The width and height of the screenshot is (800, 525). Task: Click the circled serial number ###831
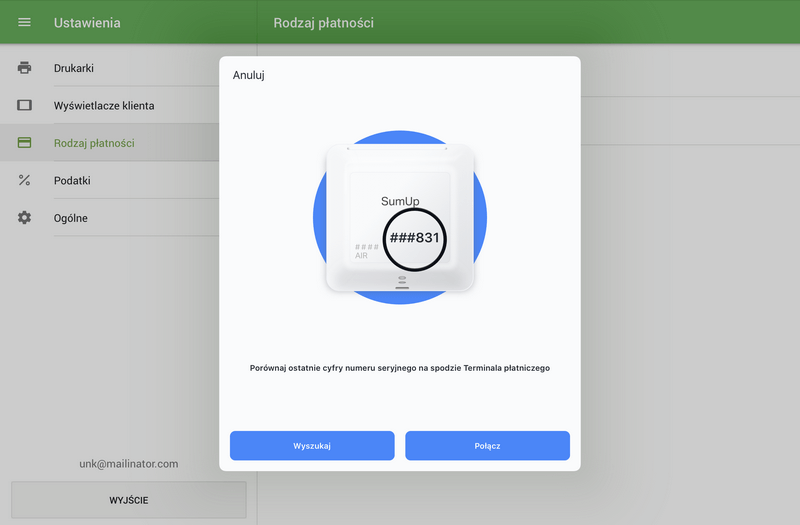click(x=414, y=239)
